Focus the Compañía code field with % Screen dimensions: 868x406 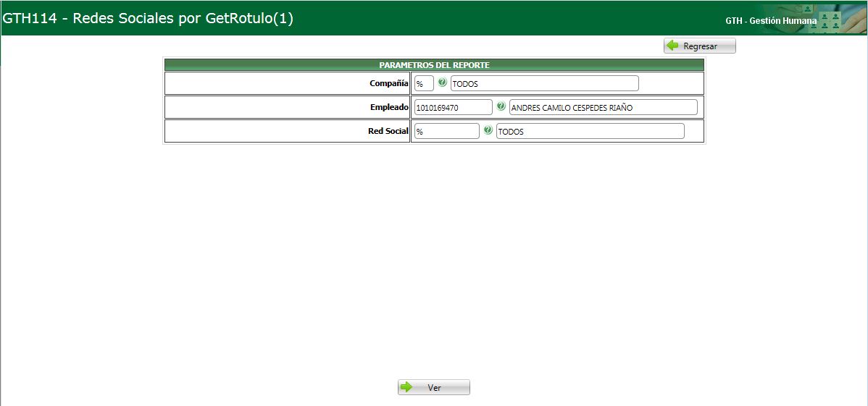click(x=424, y=83)
